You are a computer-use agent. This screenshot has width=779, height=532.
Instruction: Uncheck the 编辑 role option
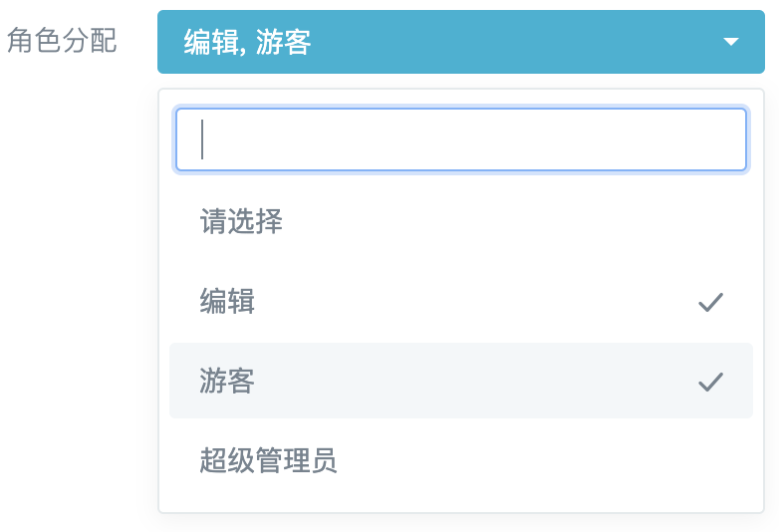pyautogui.click(x=461, y=301)
